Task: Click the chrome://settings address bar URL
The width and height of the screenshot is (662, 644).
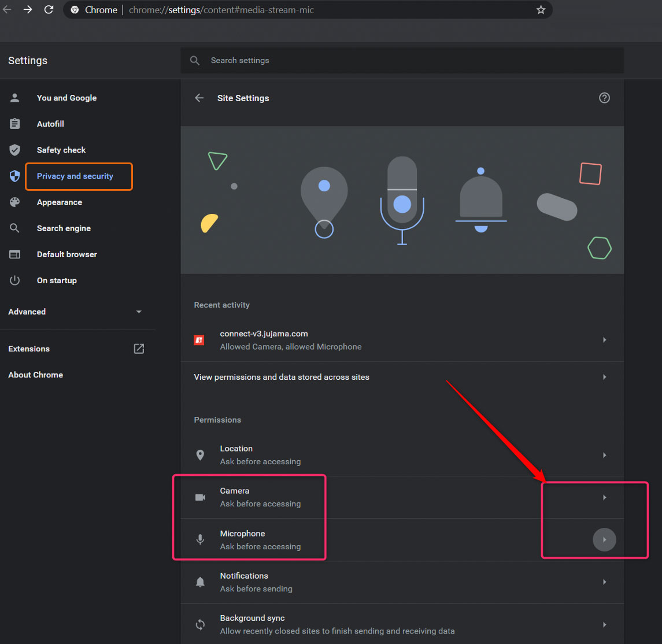Action: 221,10
